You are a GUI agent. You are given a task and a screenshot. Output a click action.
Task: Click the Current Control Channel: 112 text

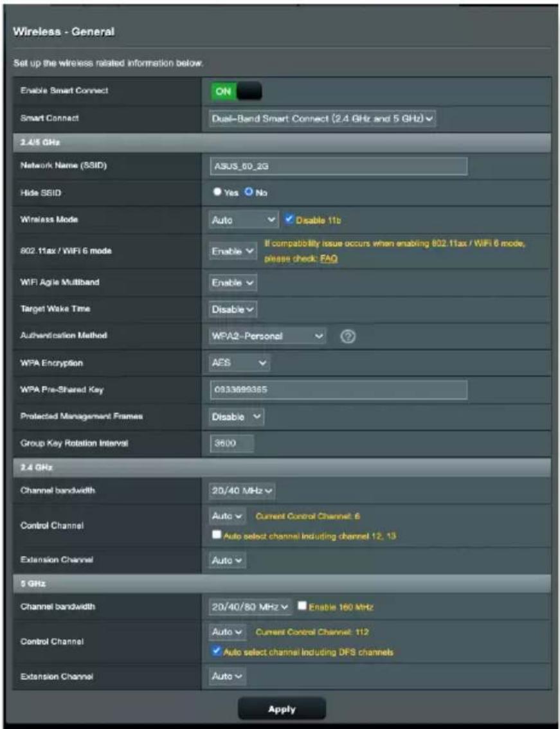click(x=312, y=633)
